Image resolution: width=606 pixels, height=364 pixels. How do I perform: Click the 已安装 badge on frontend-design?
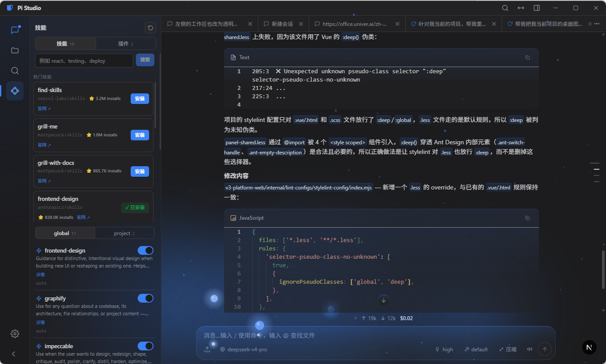click(x=135, y=207)
